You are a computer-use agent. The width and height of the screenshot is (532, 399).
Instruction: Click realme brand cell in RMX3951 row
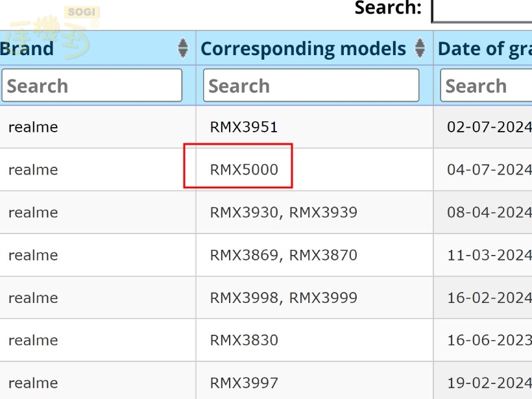(33, 127)
